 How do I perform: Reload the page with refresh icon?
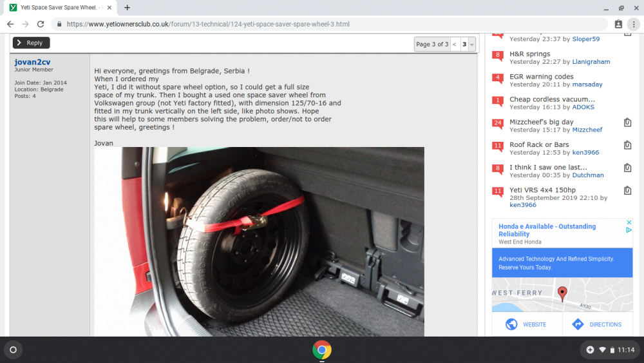point(40,25)
